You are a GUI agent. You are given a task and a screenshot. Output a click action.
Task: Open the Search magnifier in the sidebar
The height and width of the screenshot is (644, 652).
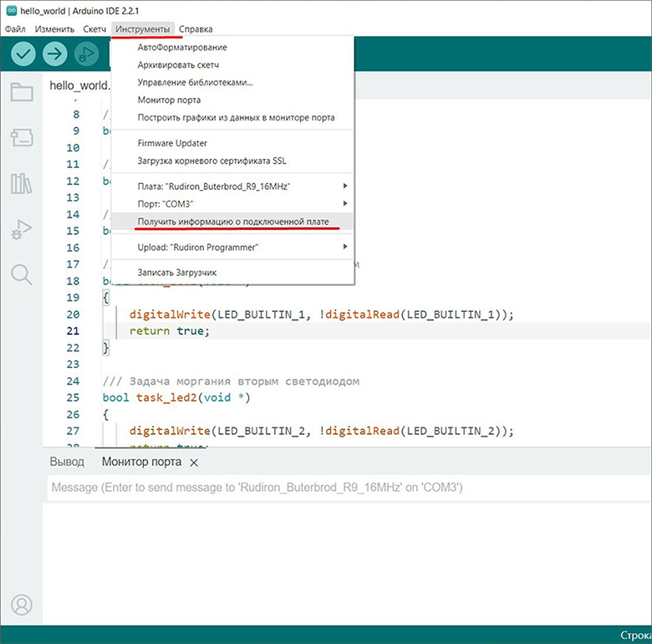pyautogui.click(x=22, y=274)
